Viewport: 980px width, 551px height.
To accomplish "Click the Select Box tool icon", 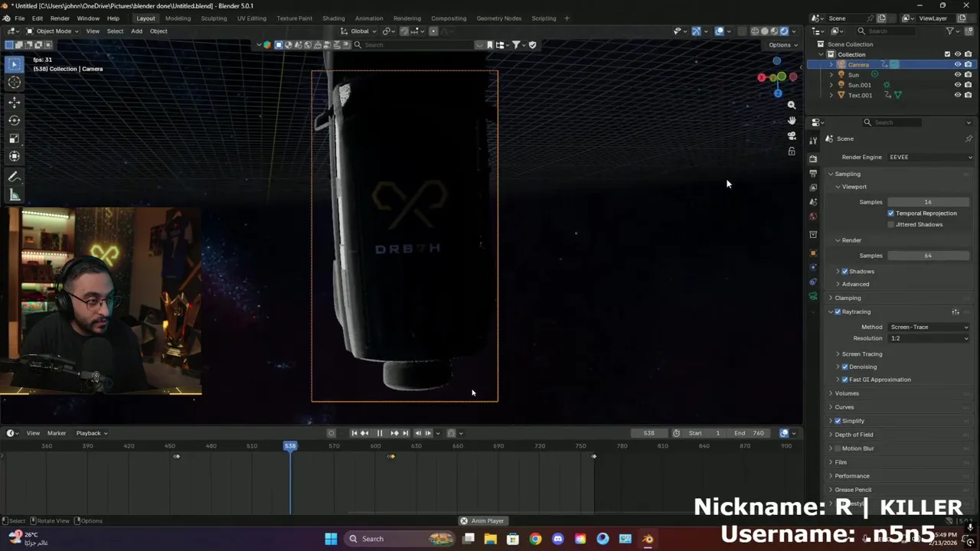I will [15, 64].
